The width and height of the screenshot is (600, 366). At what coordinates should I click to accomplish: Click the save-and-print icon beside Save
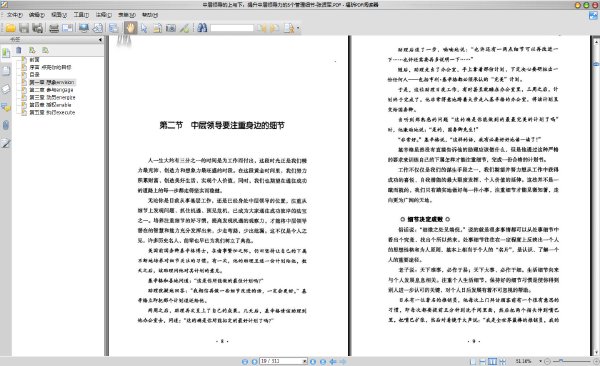38,28
